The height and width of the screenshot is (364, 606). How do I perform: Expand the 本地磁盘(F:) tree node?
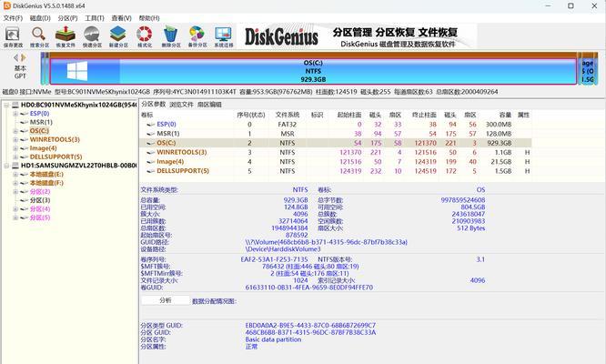coord(15,183)
